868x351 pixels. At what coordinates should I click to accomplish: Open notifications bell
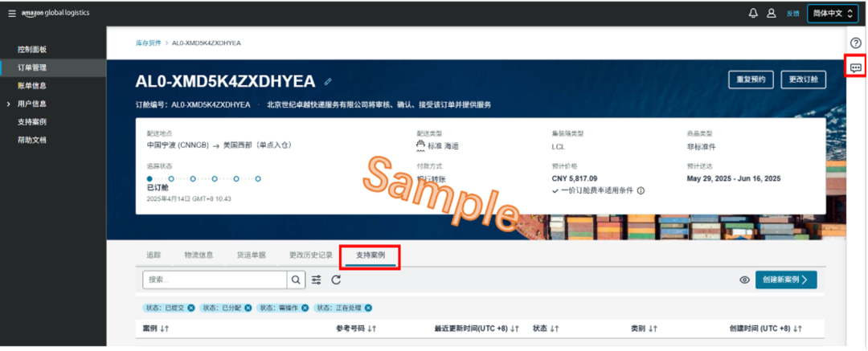(x=753, y=14)
